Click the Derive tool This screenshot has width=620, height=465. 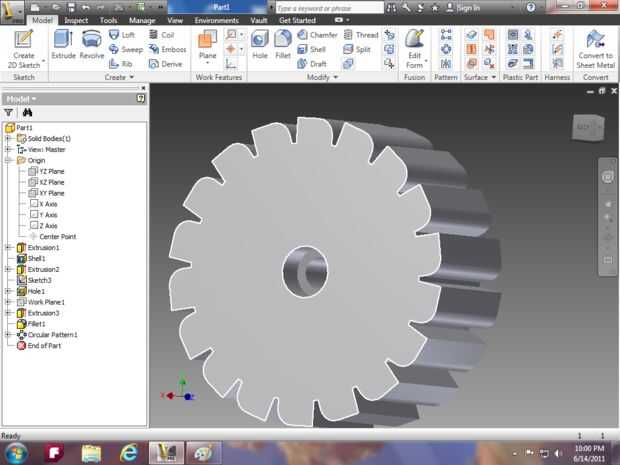tap(165, 64)
